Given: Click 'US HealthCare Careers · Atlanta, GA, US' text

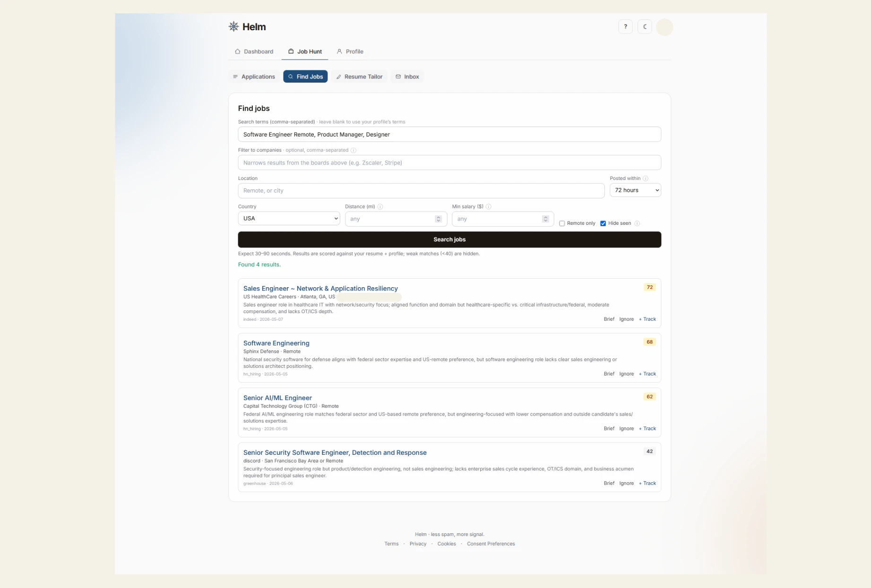Looking at the screenshot, I should (x=289, y=297).
